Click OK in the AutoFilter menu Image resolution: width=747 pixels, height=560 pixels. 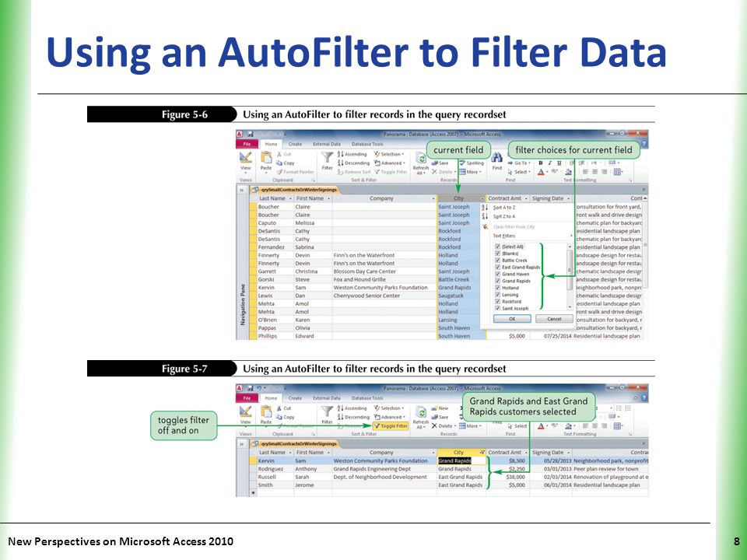point(512,319)
